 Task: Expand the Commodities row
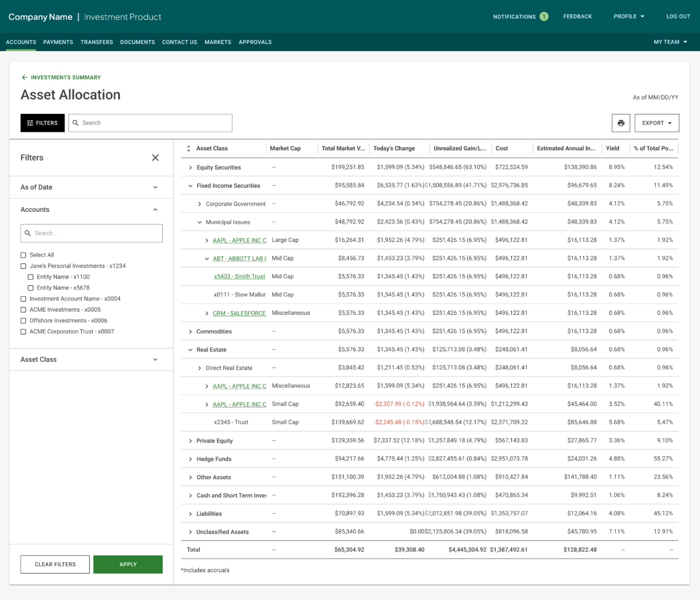click(190, 331)
